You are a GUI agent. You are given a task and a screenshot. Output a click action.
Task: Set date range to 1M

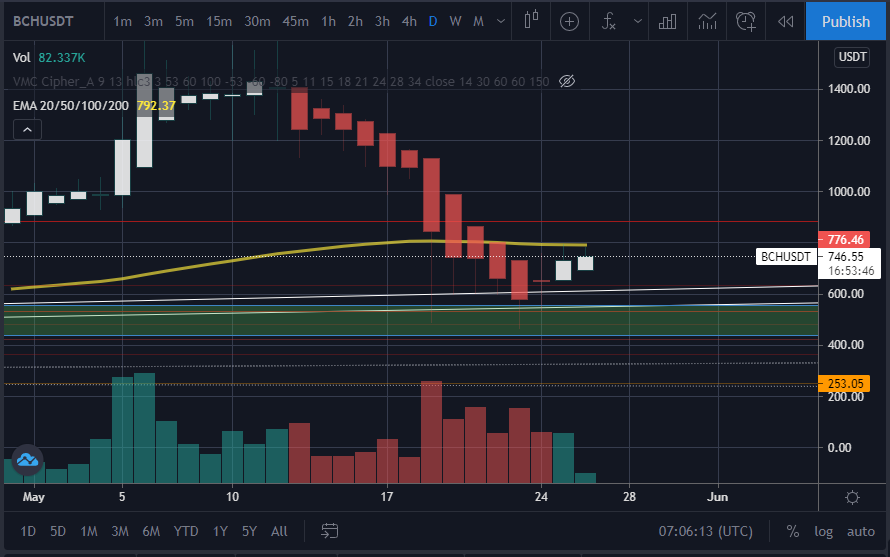click(x=89, y=531)
